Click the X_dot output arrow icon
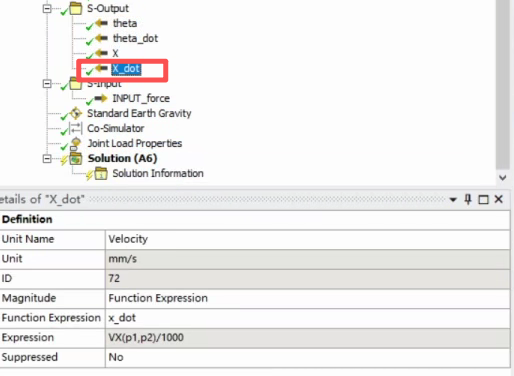The height and width of the screenshot is (376, 514). (x=101, y=68)
